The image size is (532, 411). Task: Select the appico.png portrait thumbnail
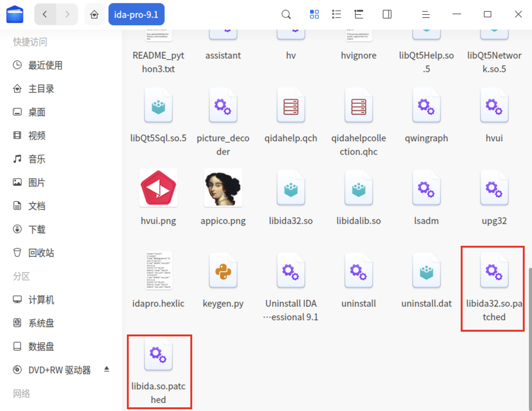tap(223, 188)
